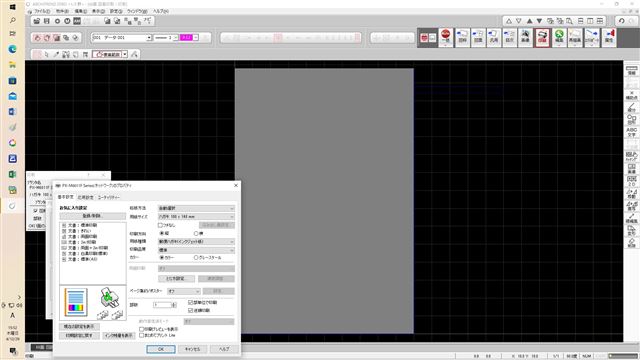Switch to the 応用設定 tab
This screenshot has height=360, width=640.
pos(86,197)
